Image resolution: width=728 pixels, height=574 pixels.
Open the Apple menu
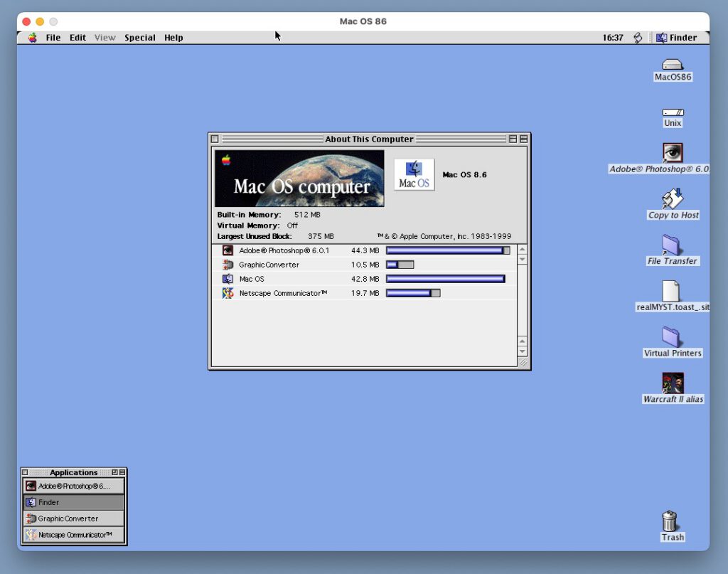coord(33,38)
